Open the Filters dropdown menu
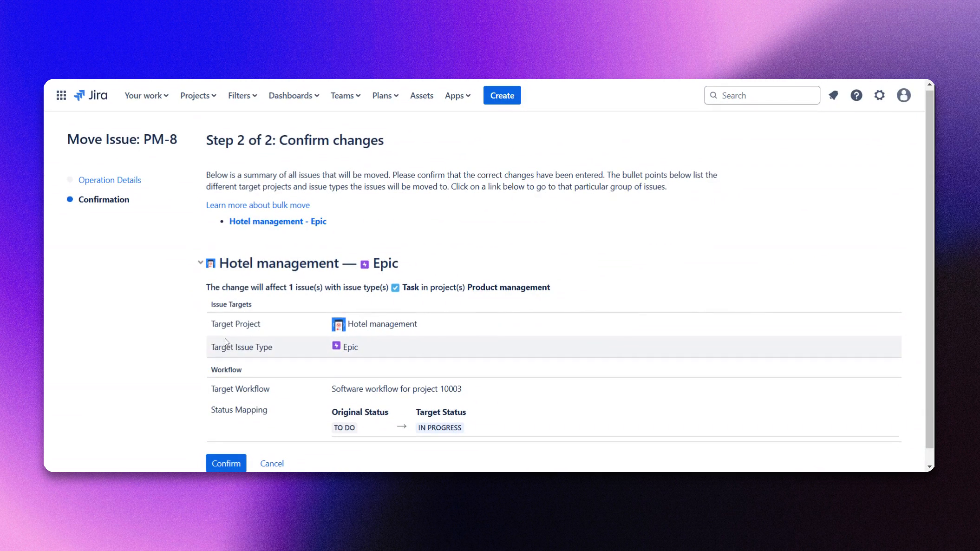The height and width of the screenshot is (551, 980). 242,95
